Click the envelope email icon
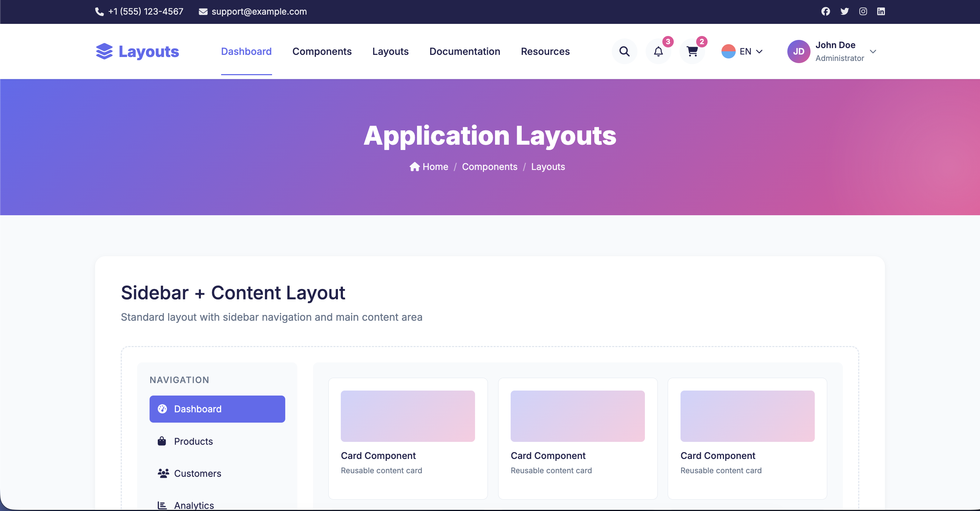The height and width of the screenshot is (511, 980). [x=203, y=12]
